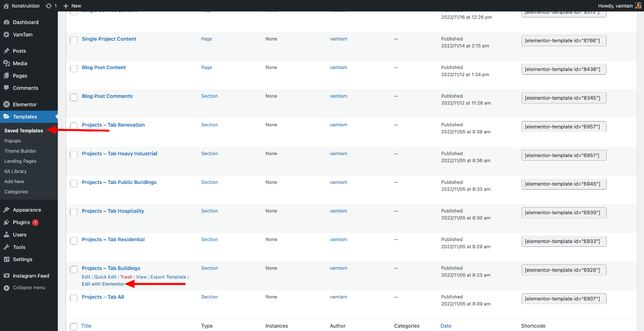Select the Projects – Tab Heavy Industrial checkbox
644x331 pixels.
[74, 155]
